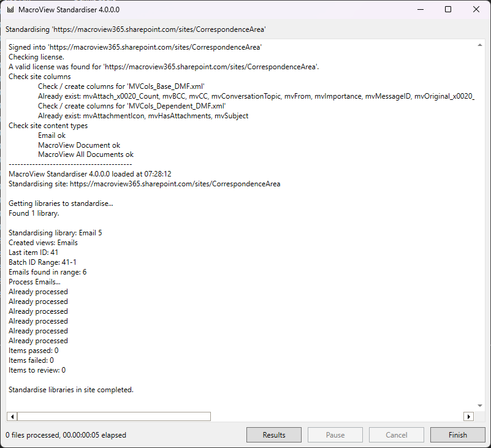Click the vertical scrollbar up arrow
This screenshot has width=491, height=448.
point(480,45)
